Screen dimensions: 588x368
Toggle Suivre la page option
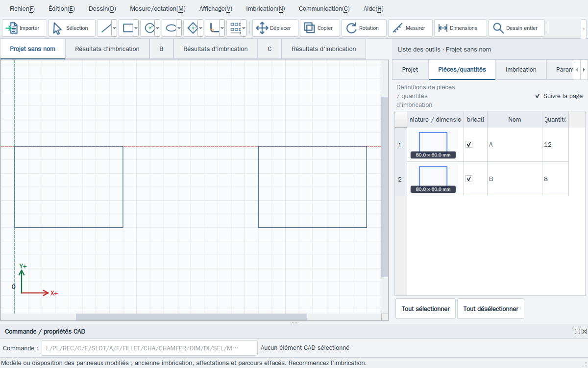(x=559, y=96)
